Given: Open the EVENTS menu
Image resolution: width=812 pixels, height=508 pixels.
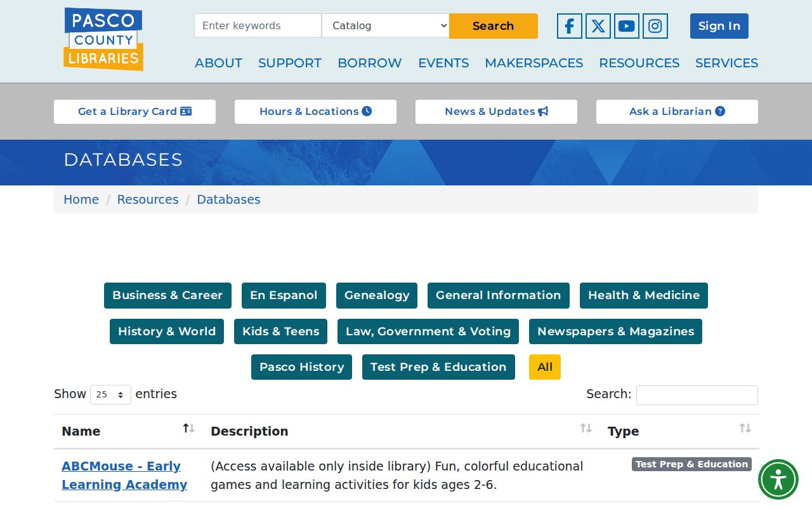Looking at the screenshot, I should [443, 63].
